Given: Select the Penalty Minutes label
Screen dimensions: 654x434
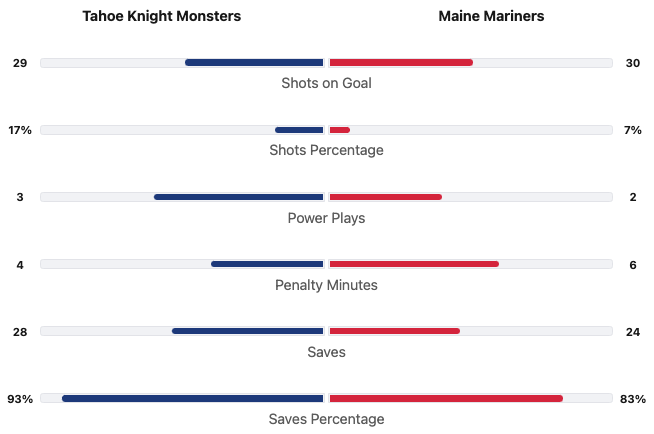Looking at the screenshot, I should point(326,285).
